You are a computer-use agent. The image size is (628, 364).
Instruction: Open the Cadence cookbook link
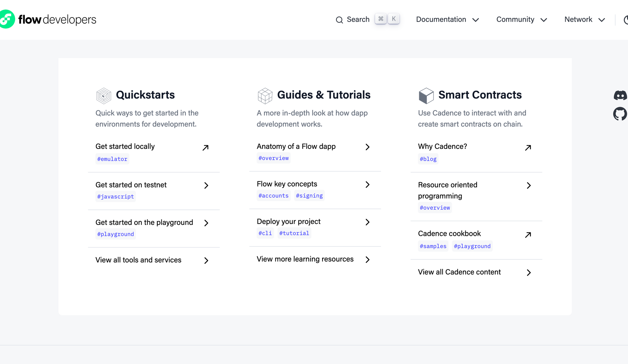449,233
